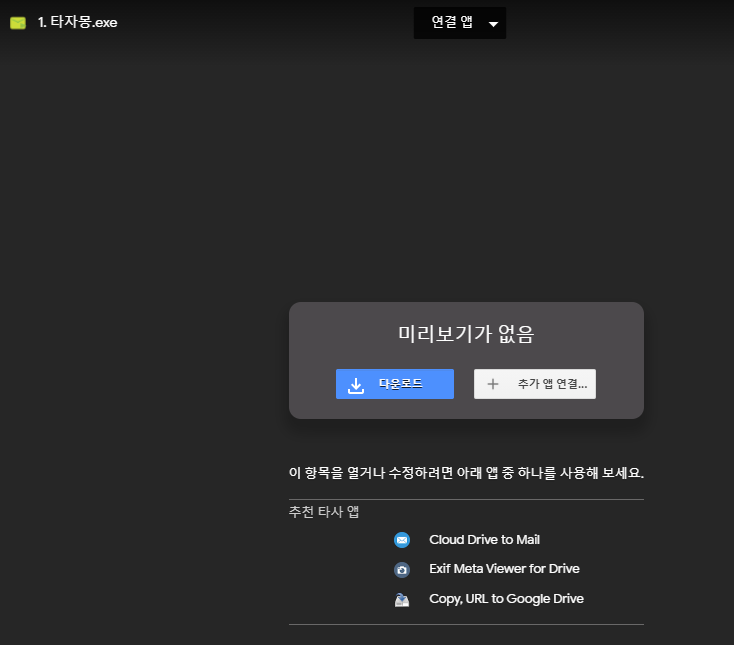The image size is (734, 645).
Task: Click the file name 1. 타자몽.exe
Action: click(77, 22)
